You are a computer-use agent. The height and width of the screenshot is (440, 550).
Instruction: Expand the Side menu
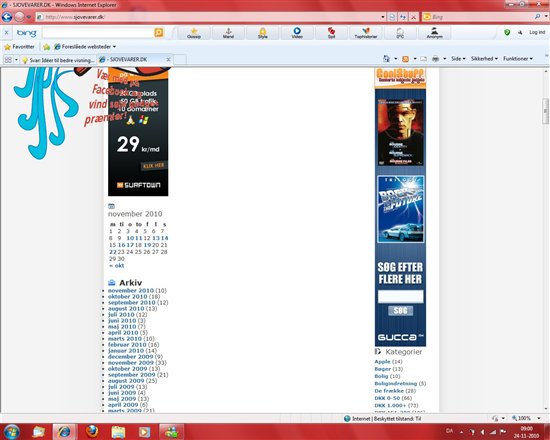click(x=458, y=59)
